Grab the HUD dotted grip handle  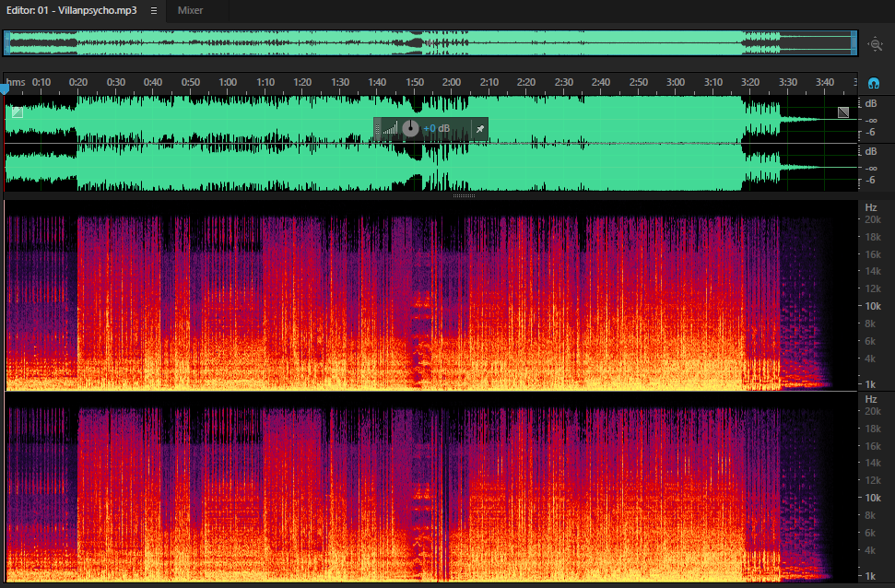pos(377,129)
